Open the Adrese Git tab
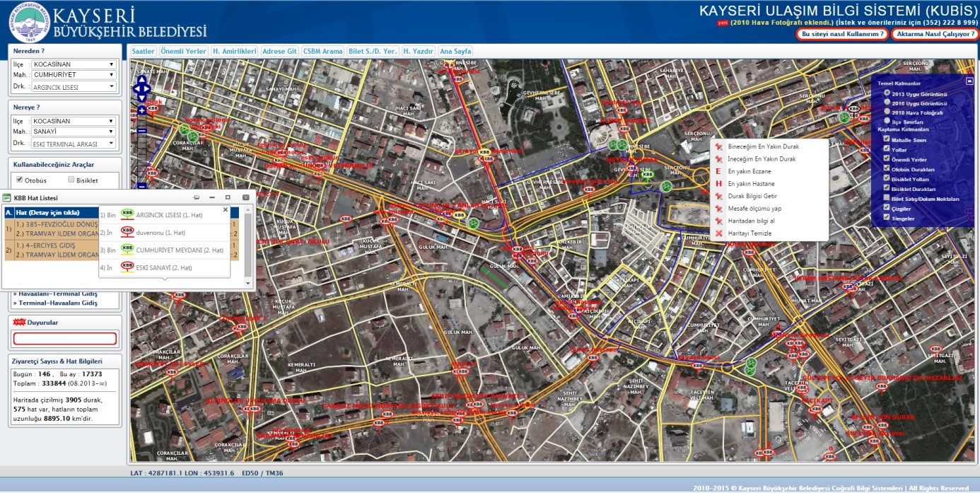This screenshot has height=493, width=980. [x=280, y=51]
